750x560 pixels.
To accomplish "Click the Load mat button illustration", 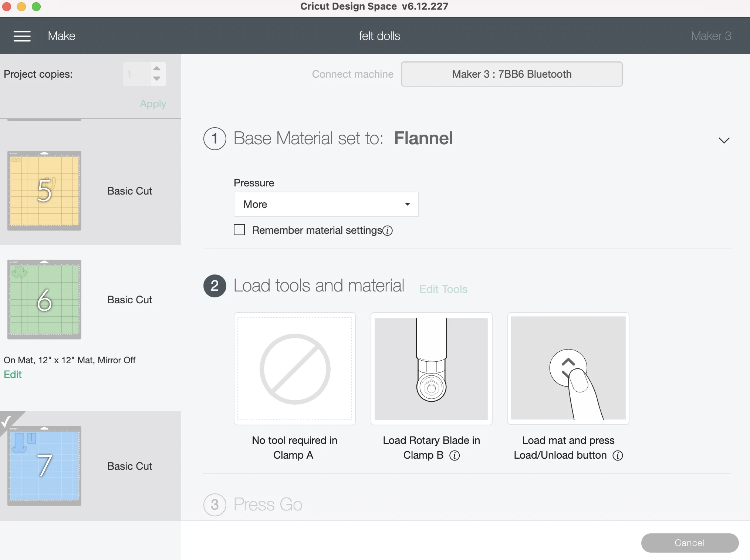I will click(568, 369).
